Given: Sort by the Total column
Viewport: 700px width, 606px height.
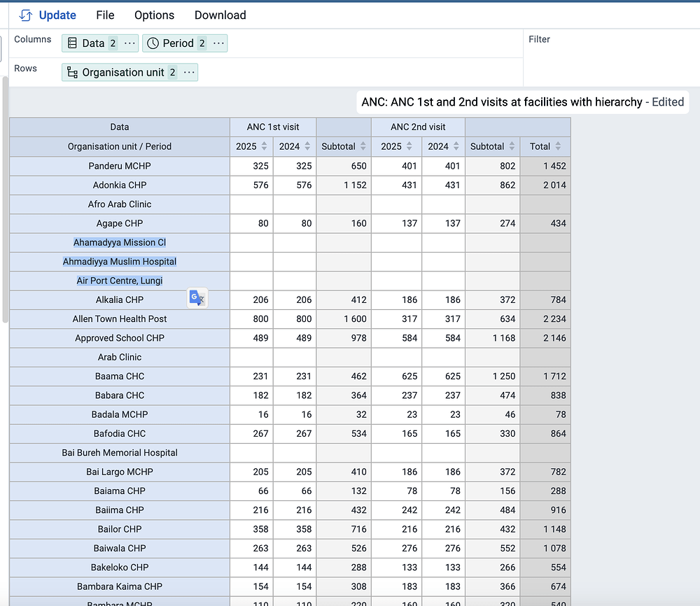Looking at the screenshot, I should point(558,146).
